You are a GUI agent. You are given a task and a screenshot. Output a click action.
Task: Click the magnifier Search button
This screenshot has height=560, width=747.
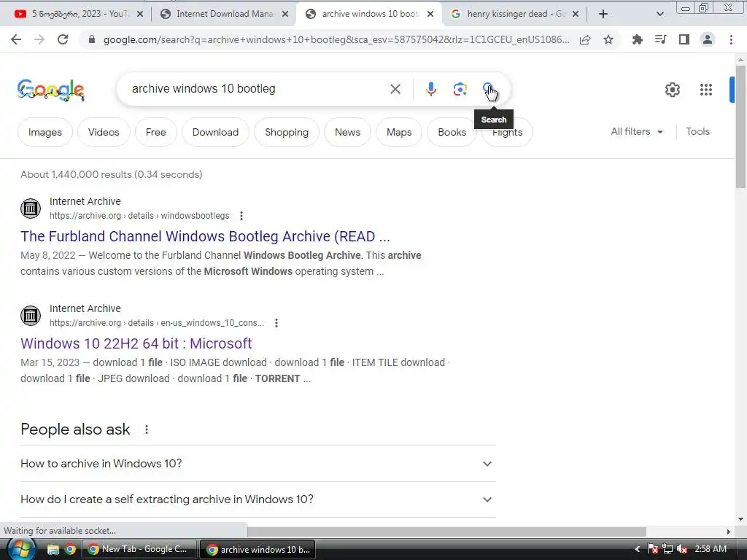pyautogui.click(x=488, y=88)
